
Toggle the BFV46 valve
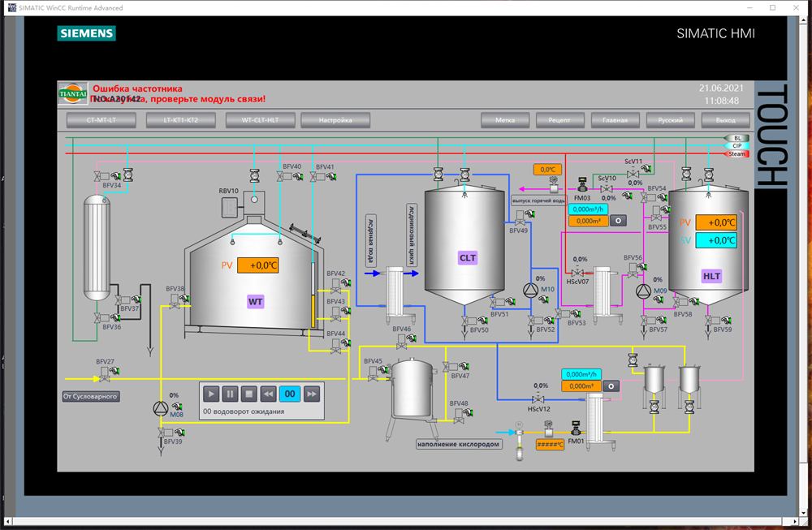(401, 342)
